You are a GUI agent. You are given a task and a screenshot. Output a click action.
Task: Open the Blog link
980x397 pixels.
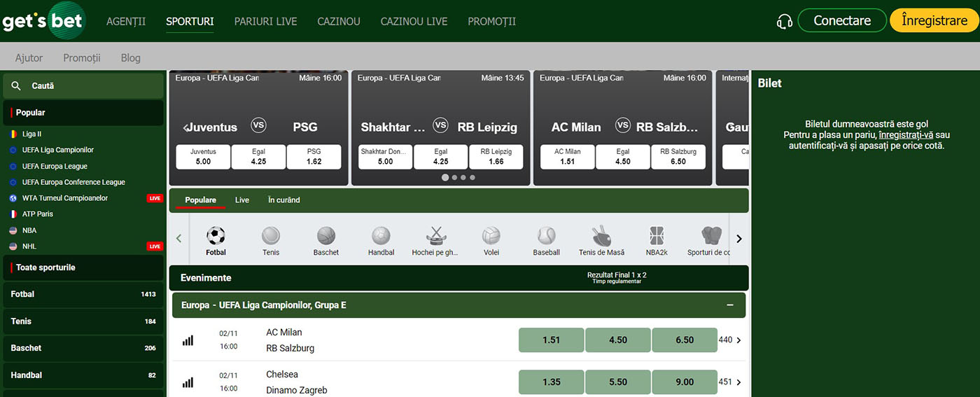tap(131, 58)
